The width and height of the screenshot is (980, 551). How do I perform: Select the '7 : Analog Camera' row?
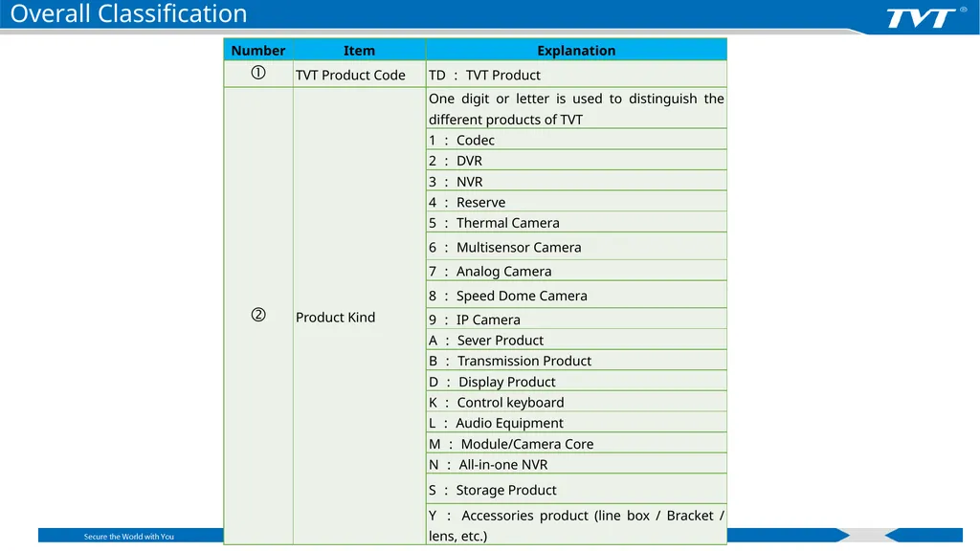click(576, 271)
